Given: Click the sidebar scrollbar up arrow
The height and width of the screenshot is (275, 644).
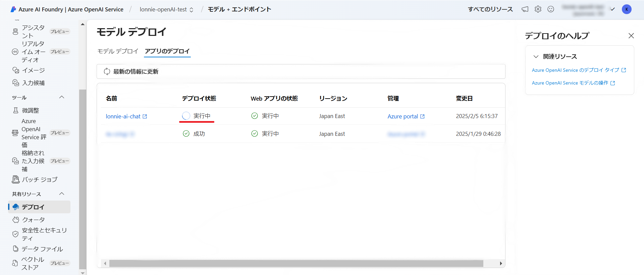Looking at the screenshot, I should [x=83, y=24].
